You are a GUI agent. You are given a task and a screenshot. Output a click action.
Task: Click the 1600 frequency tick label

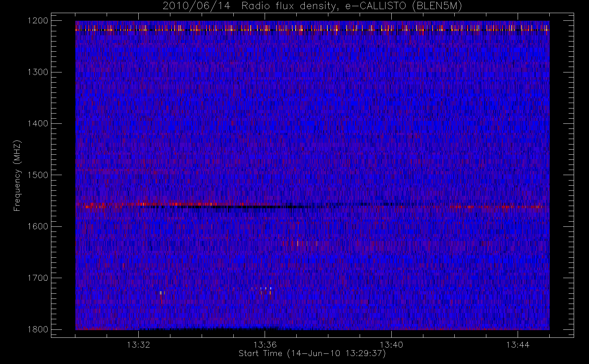tap(38, 226)
